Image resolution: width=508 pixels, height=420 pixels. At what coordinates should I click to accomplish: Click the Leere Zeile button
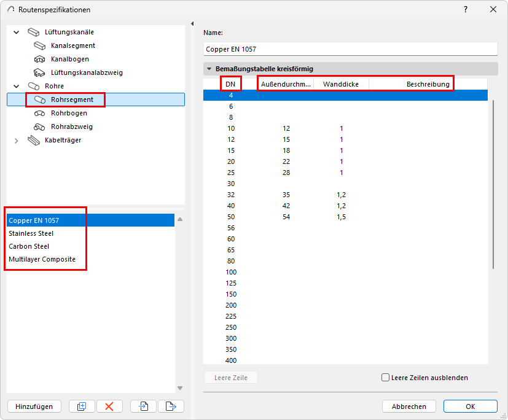pyautogui.click(x=231, y=378)
